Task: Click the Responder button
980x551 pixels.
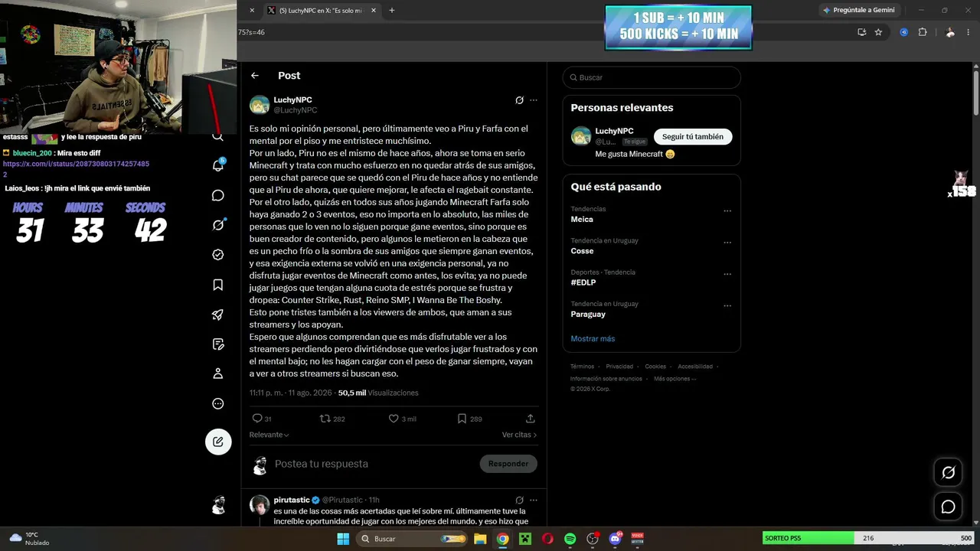Action: point(508,464)
